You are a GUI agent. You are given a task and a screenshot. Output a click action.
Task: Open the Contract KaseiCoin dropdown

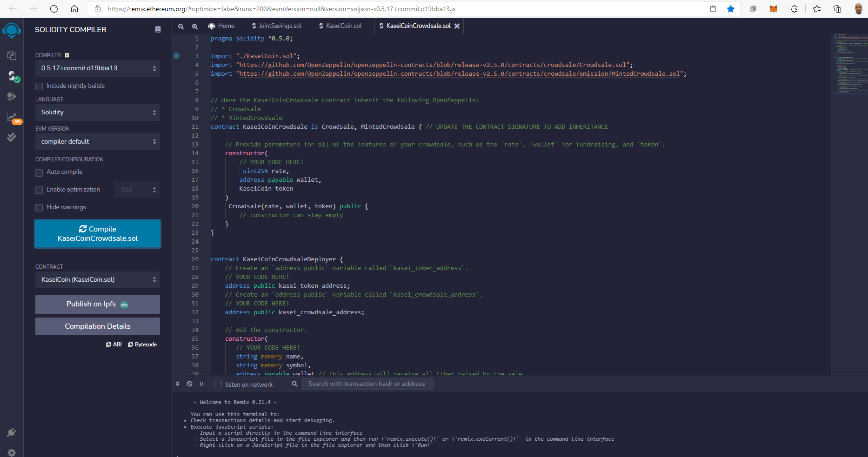(x=98, y=279)
